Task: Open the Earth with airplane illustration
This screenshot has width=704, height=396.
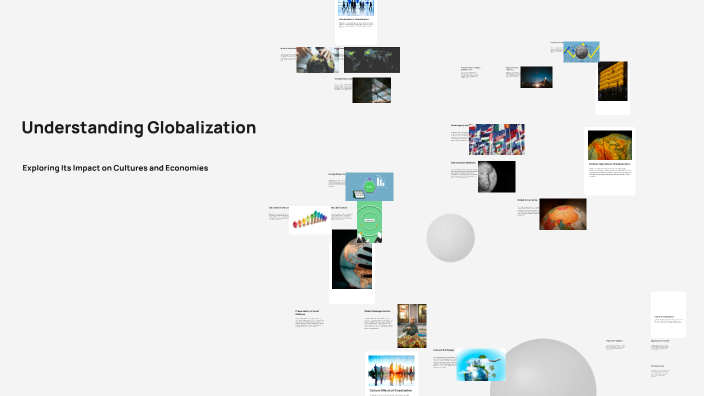Action: pos(481,365)
